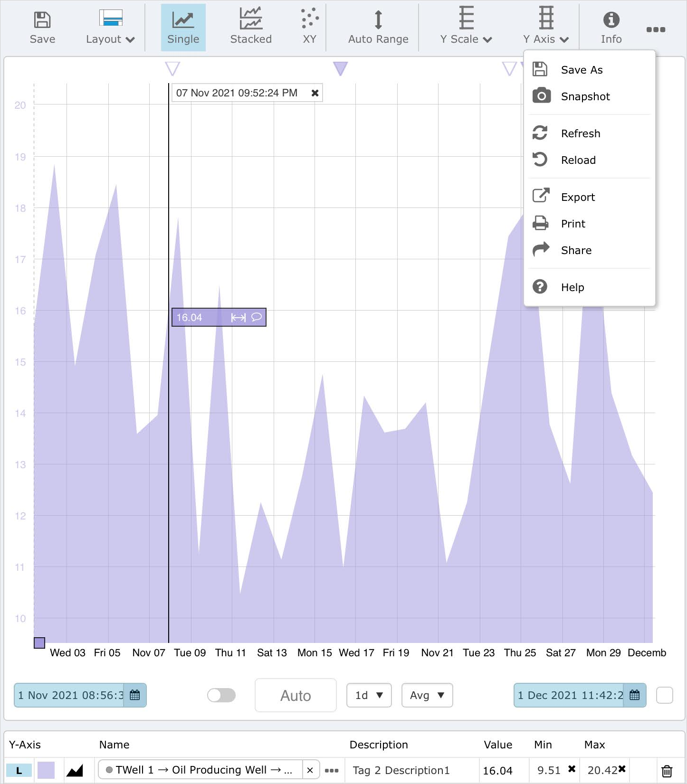Click the Name column header
This screenshot has height=784, width=687.
click(114, 745)
